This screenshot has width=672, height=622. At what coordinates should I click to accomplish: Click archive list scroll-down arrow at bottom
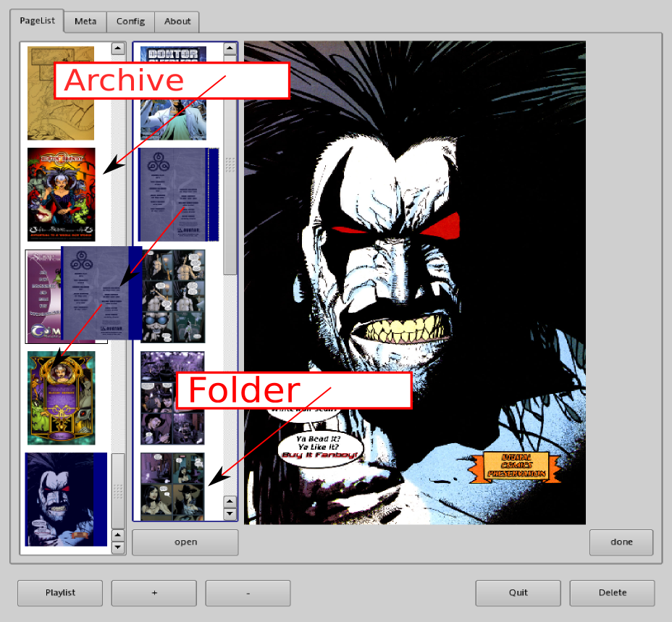coord(118,547)
